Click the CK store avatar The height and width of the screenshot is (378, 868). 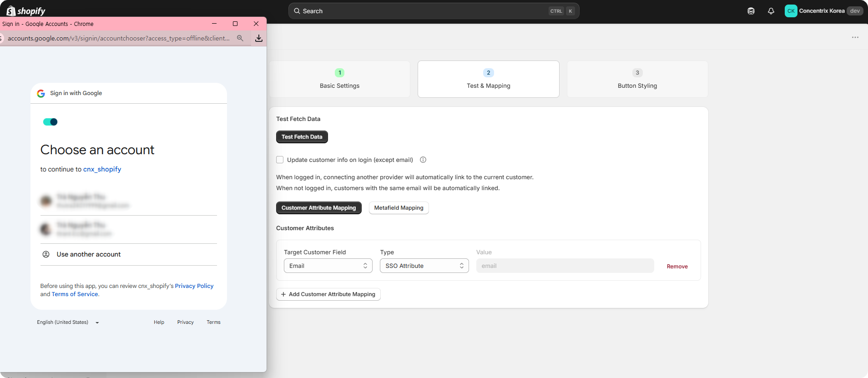coord(791,11)
